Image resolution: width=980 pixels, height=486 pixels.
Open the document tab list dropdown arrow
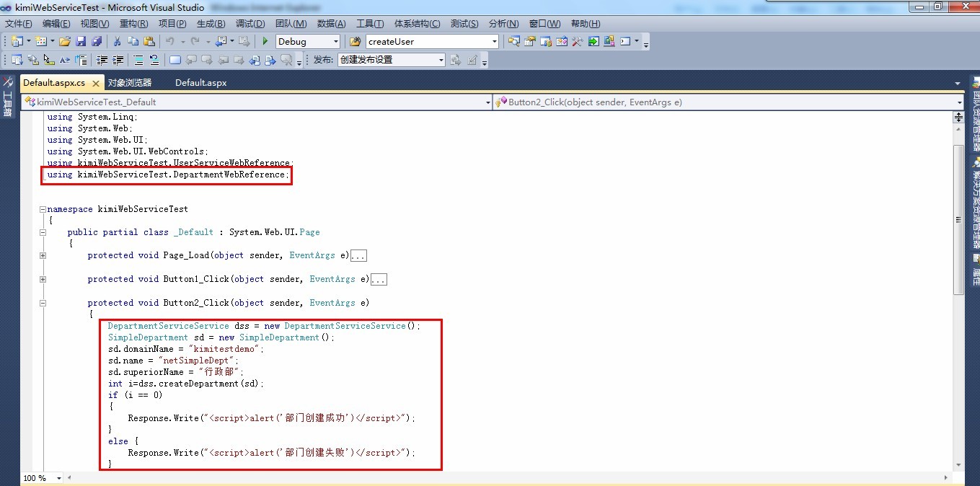pyautogui.click(x=958, y=83)
